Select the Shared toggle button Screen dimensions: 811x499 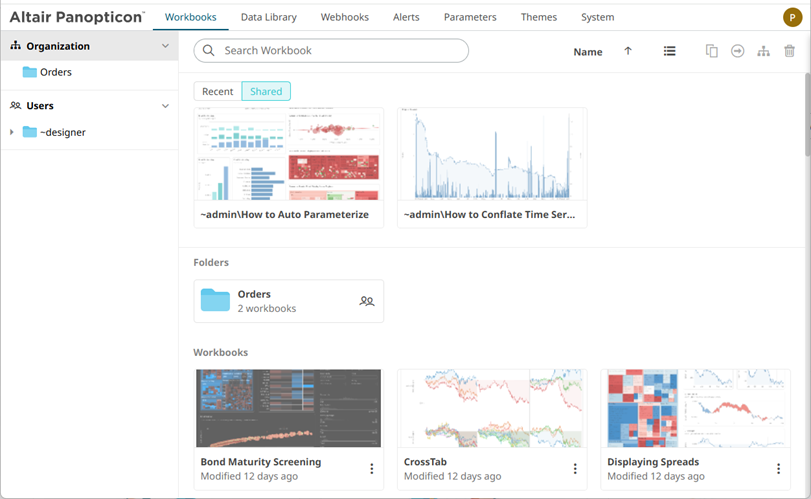point(266,91)
